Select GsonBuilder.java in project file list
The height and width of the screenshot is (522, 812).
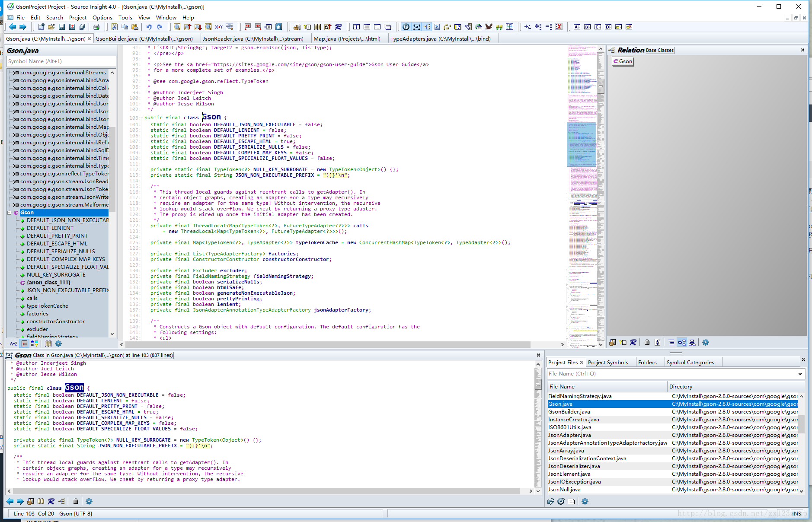pos(569,412)
